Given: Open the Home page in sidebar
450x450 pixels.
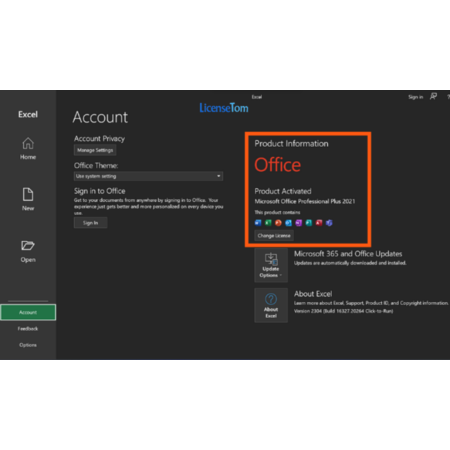Looking at the screenshot, I should pyautogui.click(x=28, y=149).
